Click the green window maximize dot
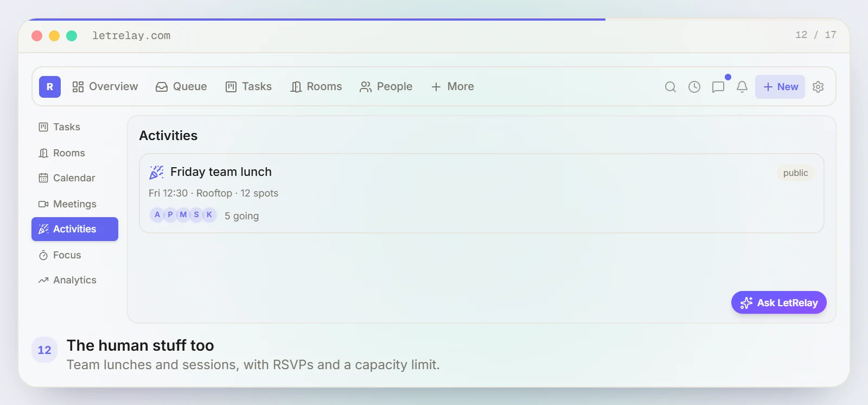This screenshot has height=405, width=868. (72, 36)
